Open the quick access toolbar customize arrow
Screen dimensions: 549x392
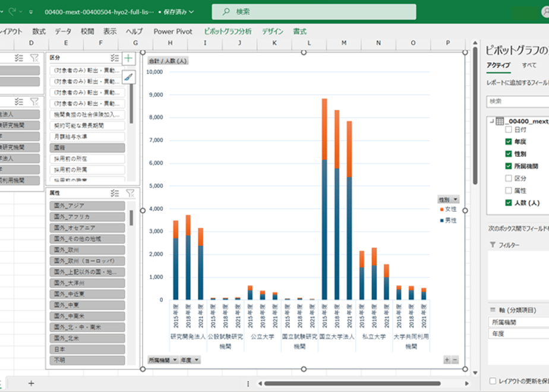coord(31,12)
